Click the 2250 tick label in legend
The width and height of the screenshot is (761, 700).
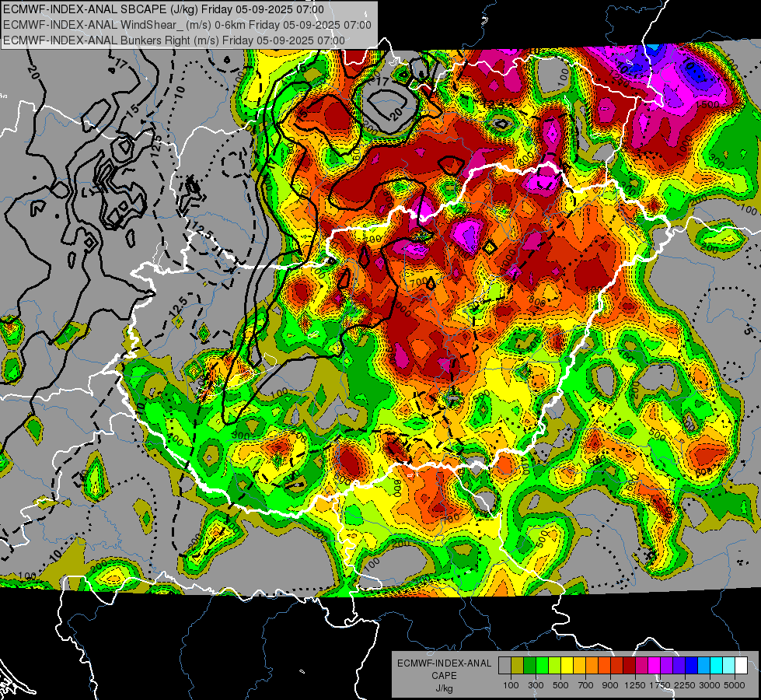coord(686,685)
